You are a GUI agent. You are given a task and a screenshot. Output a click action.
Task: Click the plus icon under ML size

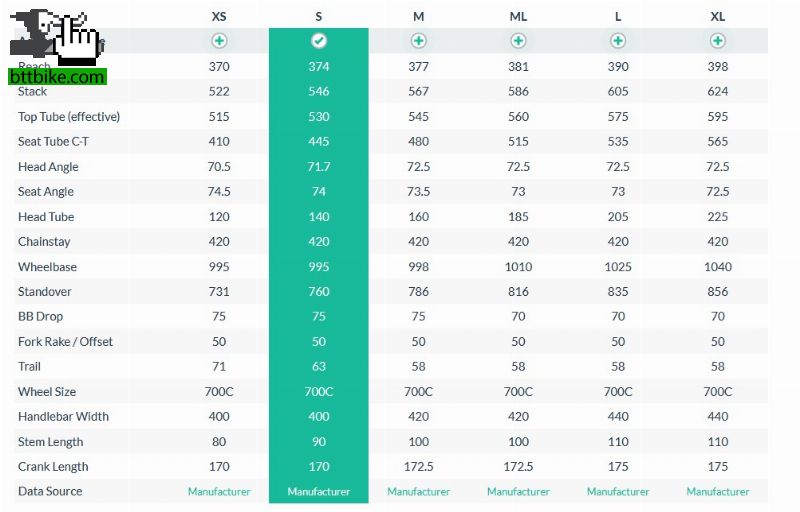point(518,41)
